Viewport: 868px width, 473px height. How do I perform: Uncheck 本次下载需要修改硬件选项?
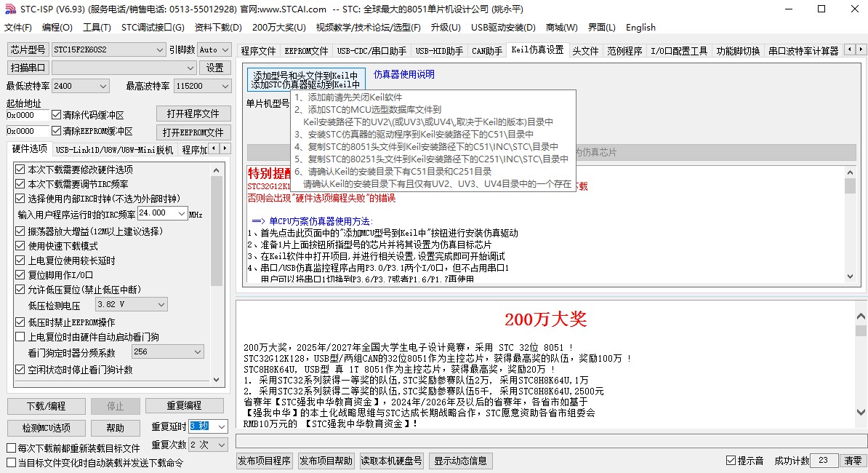[x=20, y=170]
